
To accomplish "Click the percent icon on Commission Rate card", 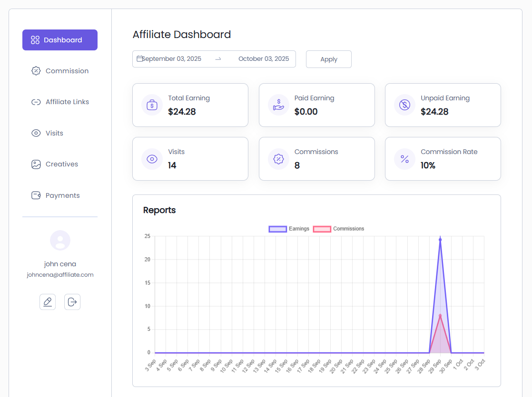I will tap(404, 159).
